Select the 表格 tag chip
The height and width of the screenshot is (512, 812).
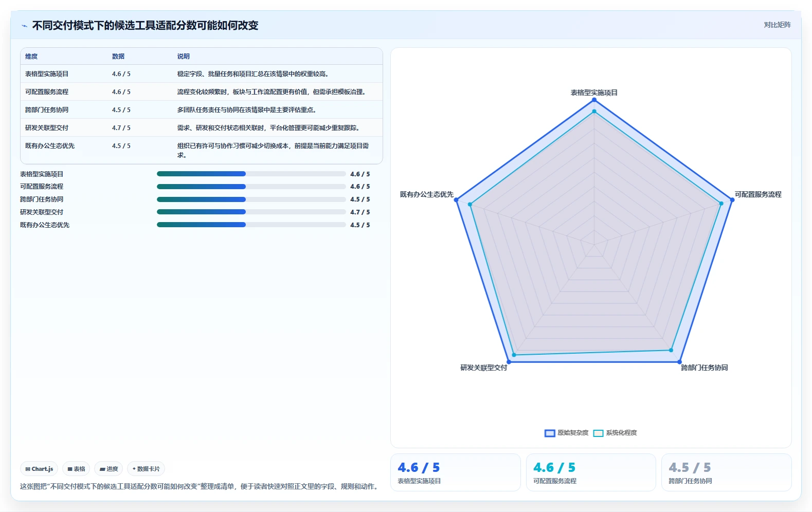[x=76, y=469]
